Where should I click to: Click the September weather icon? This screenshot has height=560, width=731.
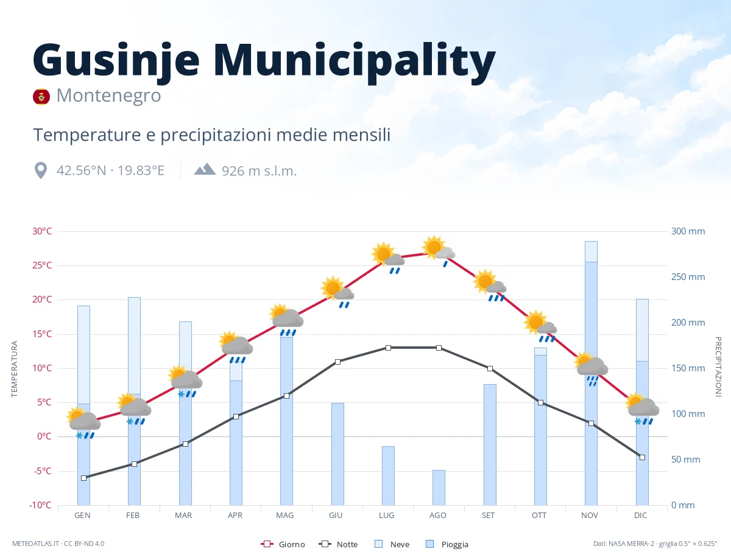[490, 286]
